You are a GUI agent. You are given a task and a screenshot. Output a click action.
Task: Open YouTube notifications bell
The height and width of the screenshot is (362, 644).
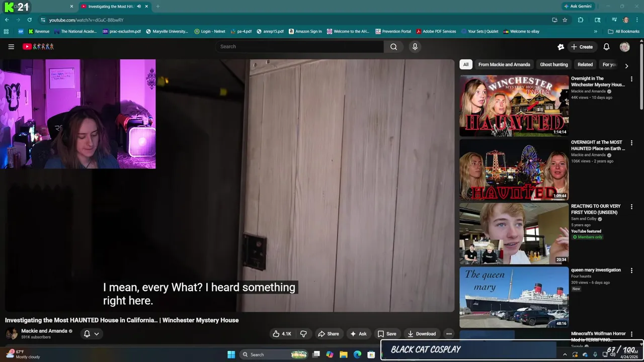[x=606, y=47]
